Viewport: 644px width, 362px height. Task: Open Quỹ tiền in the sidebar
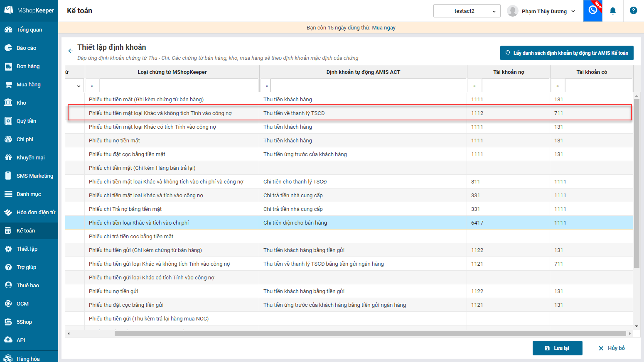pyautogui.click(x=26, y=121)
